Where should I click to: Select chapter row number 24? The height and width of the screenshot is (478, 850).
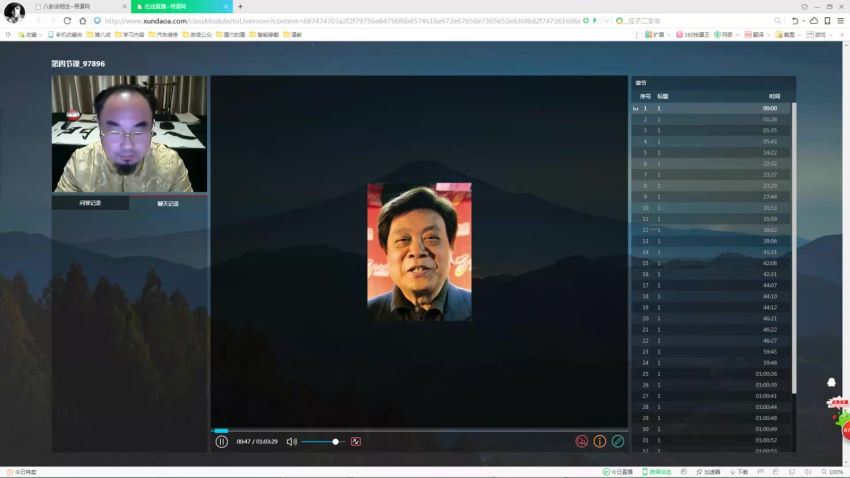(710, 363)
